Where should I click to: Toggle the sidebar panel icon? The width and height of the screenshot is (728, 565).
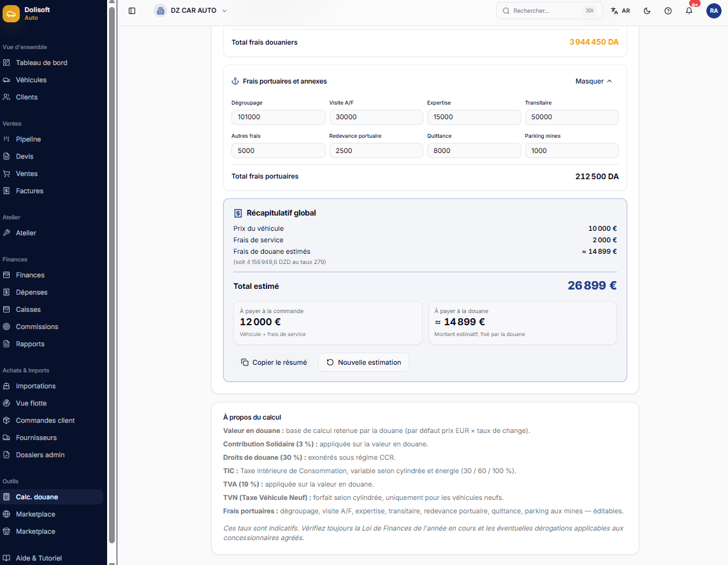(132, 11)
